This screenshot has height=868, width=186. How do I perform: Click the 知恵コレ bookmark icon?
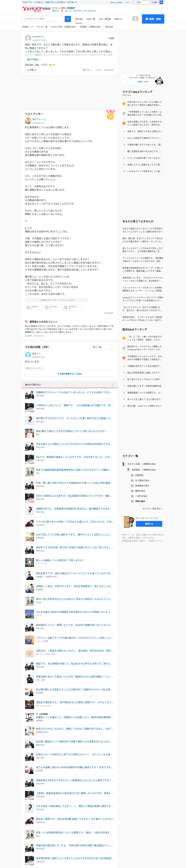(x=84, y=70)
